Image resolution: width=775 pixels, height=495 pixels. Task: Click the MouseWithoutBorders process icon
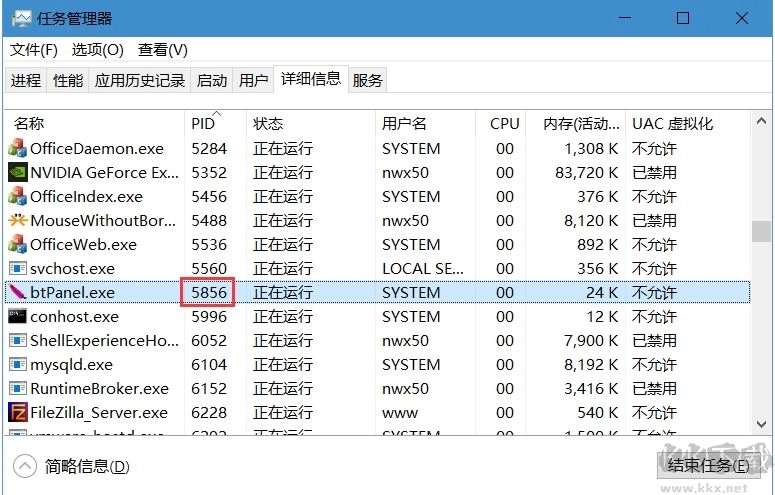(x=17, y=220)
